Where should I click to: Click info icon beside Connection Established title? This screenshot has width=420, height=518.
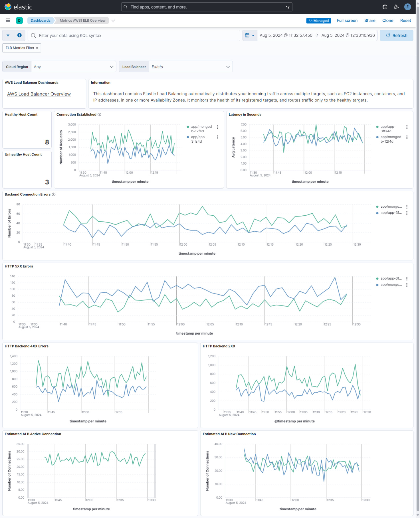tap(99, 115)
